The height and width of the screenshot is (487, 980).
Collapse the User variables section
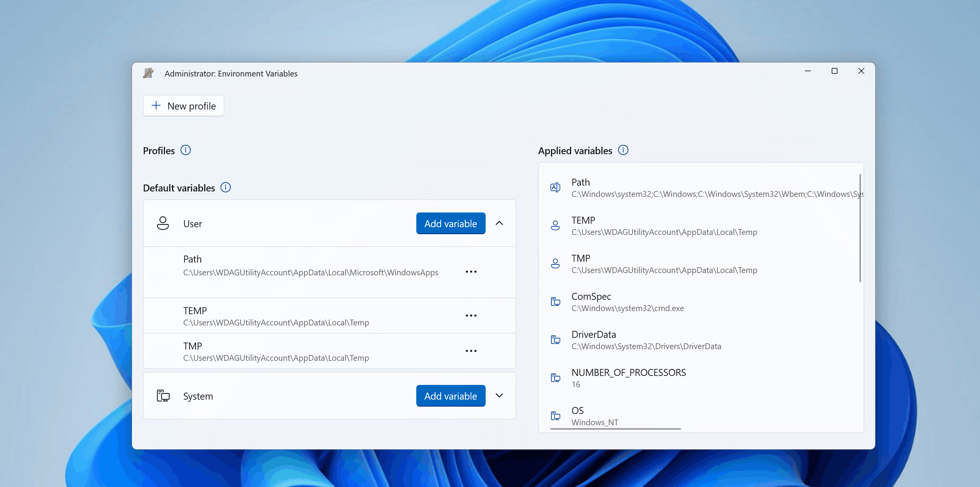pyautogui.click(x=499, y=223)
